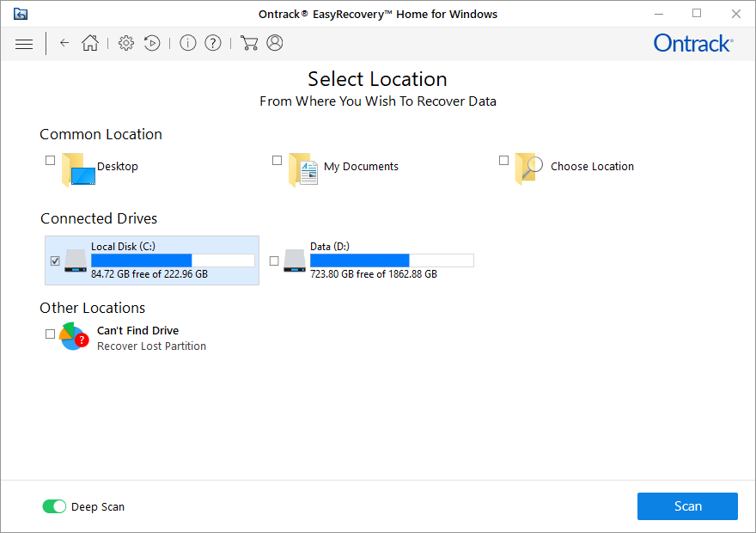Click the Data (D:) drive icon
This screenshot has width=756, height=533.
pos(295,260)
